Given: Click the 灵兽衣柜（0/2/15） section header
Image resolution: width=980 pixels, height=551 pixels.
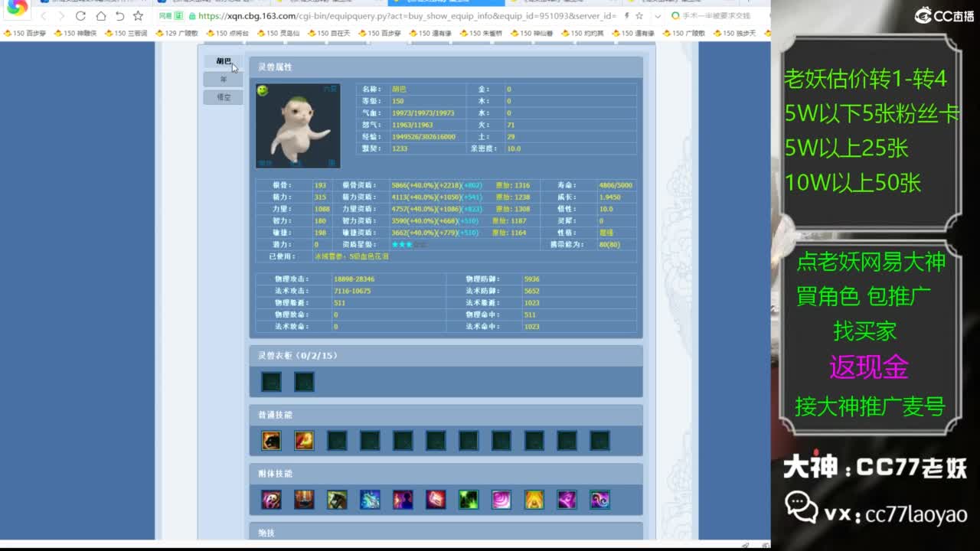Looking at the screenshot, I should (446, 356).
